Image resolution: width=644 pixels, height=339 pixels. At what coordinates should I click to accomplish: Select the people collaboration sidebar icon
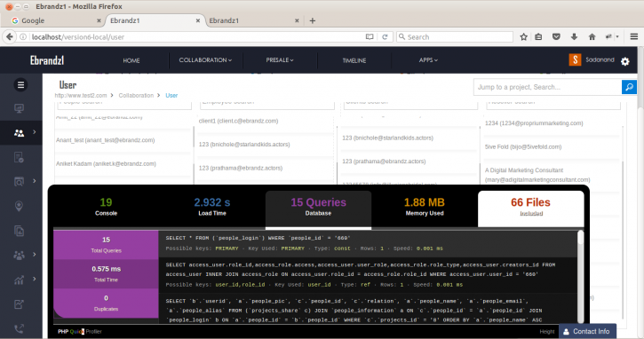point(19,132)
